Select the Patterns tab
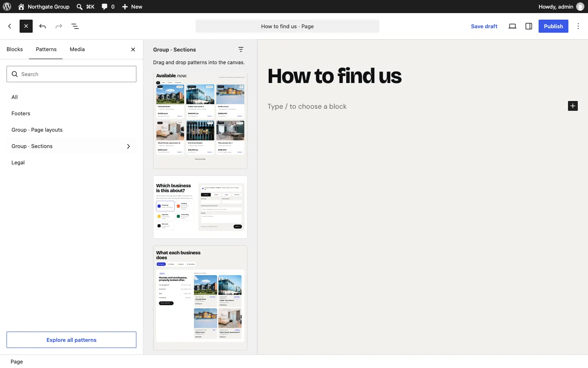The image size is (588, 368). (46, 49)
